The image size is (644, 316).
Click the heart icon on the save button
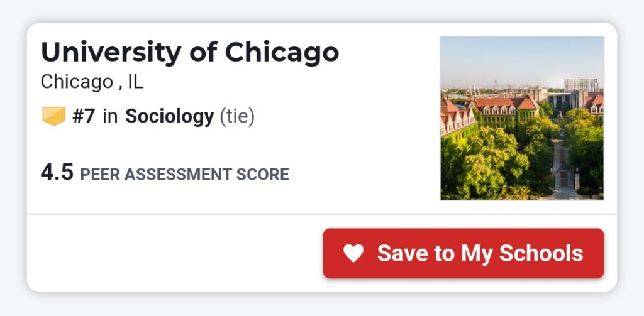coord(353,254)
